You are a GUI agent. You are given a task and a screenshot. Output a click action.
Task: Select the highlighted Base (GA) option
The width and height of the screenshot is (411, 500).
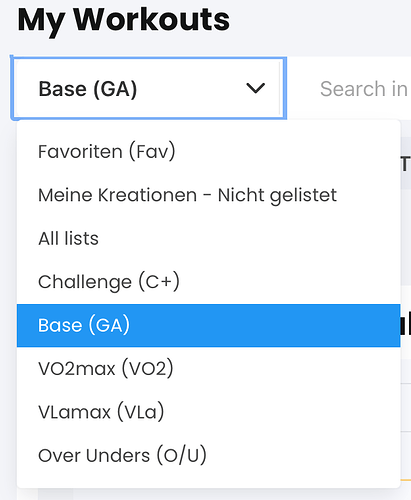208,325
